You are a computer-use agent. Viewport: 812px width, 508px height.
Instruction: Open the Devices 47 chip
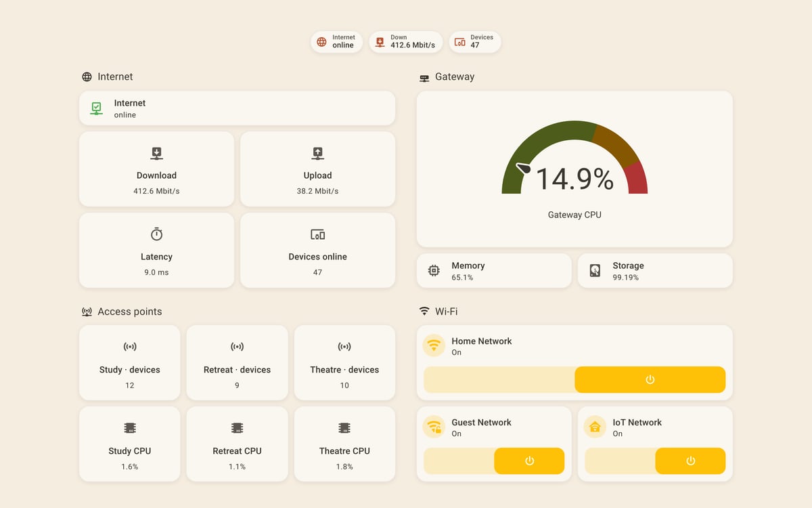click(475, 42)
